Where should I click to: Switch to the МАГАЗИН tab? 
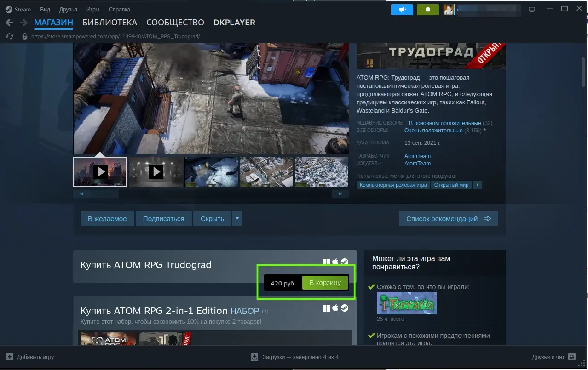53,23
